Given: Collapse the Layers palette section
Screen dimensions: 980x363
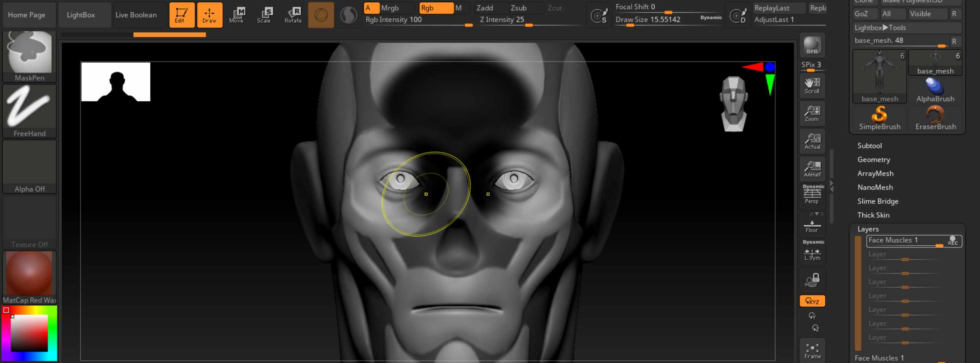Looking at the screenshot, I should [868, 229].
